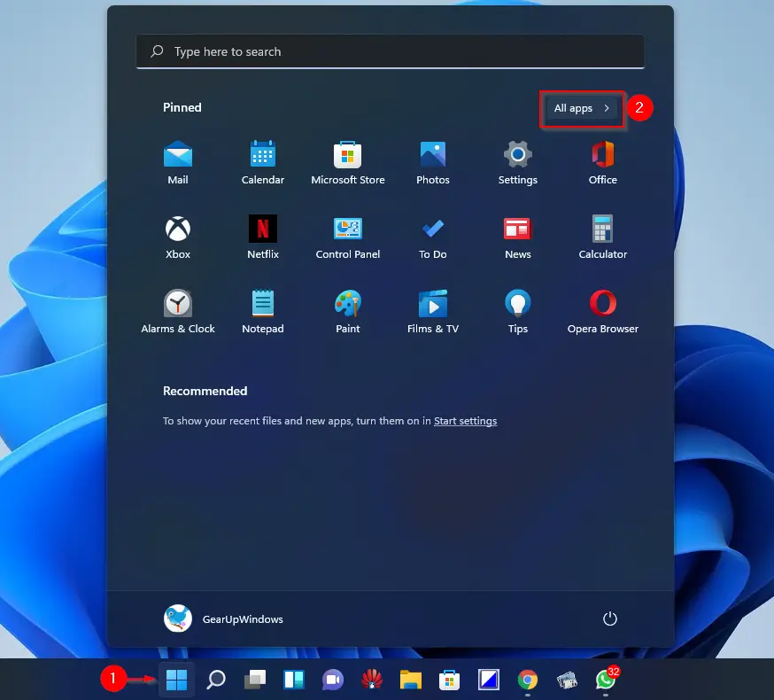774x700 pixels.
Task: Open the Paint app
Action: (347, 312)
